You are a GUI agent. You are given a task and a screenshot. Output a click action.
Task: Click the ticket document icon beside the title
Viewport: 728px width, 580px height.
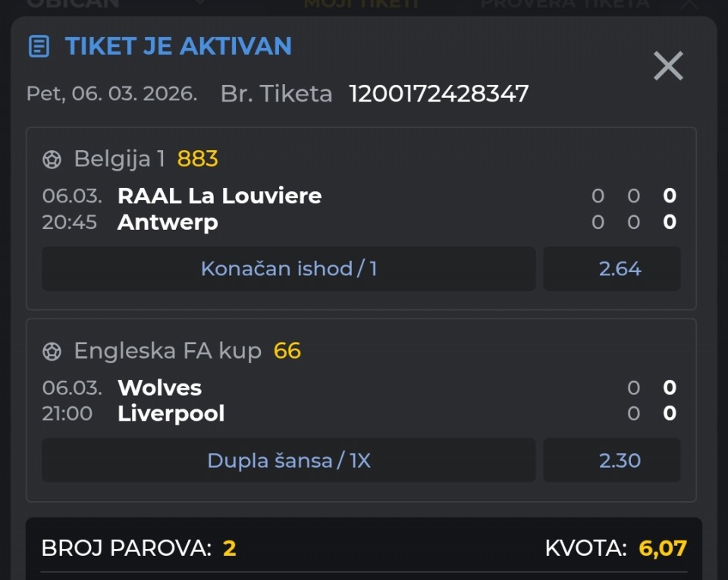pos(39,46)
